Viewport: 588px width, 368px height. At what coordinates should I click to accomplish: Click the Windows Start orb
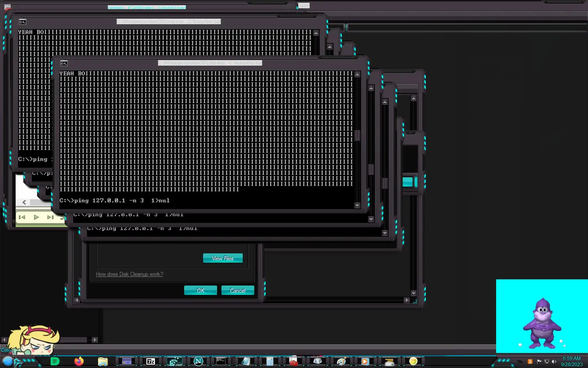point(8,361)
